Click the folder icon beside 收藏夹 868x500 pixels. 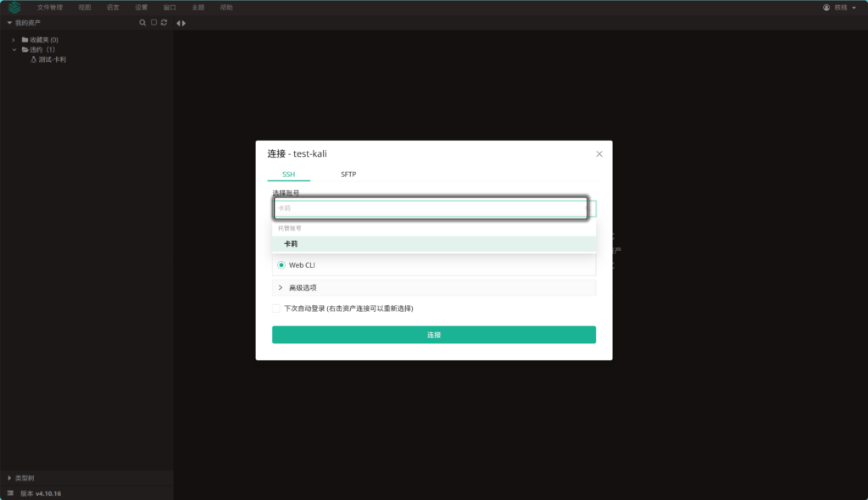click(x=24, y=39)
